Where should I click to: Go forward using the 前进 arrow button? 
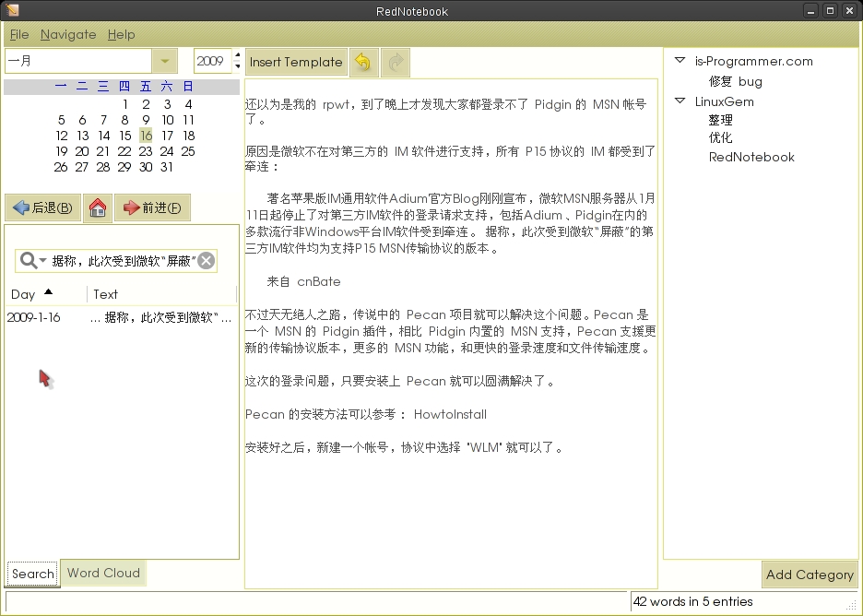[152, 207]
